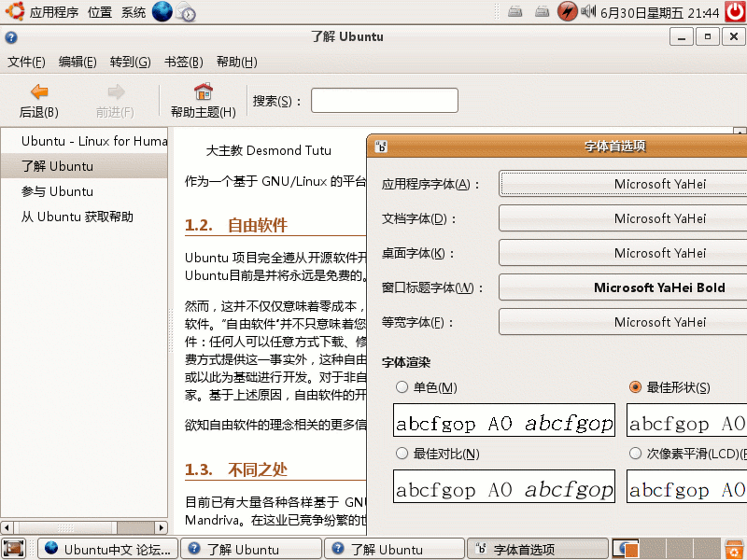This screenshot has height=560, width=747.
Task: Select 了解 Ubuntu sidebar item
Action: pyautogui.click(x=84, y=166)
